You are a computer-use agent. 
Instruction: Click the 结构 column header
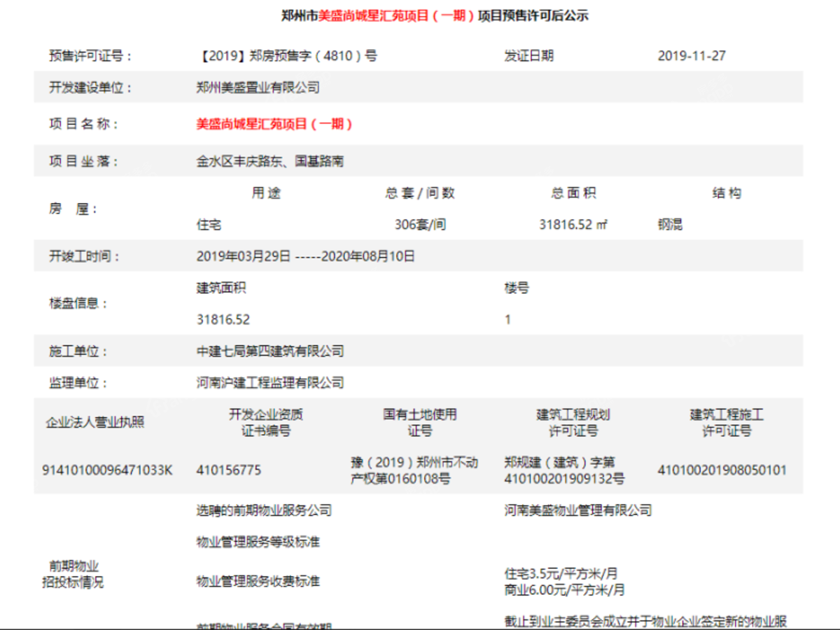click(727, 193)
